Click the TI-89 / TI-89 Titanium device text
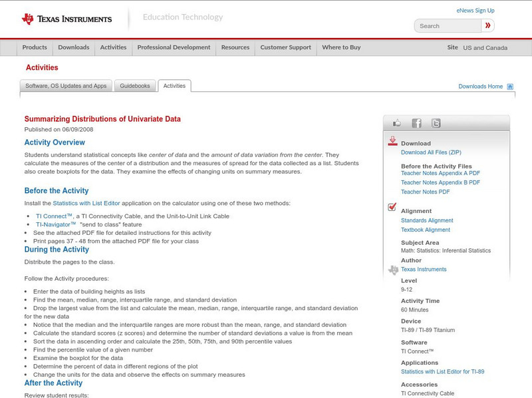This screenshot has height=398, width=532. click(428, 330)
